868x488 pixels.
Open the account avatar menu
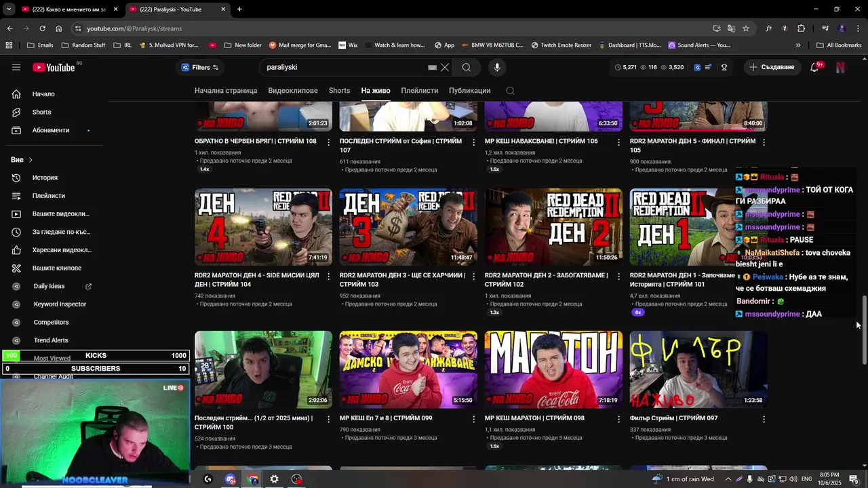840,67
